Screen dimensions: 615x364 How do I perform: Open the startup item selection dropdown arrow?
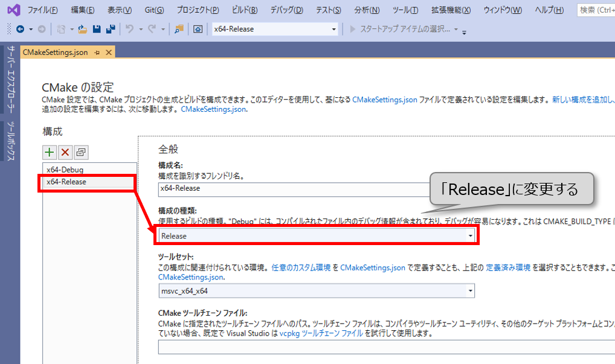456,30
